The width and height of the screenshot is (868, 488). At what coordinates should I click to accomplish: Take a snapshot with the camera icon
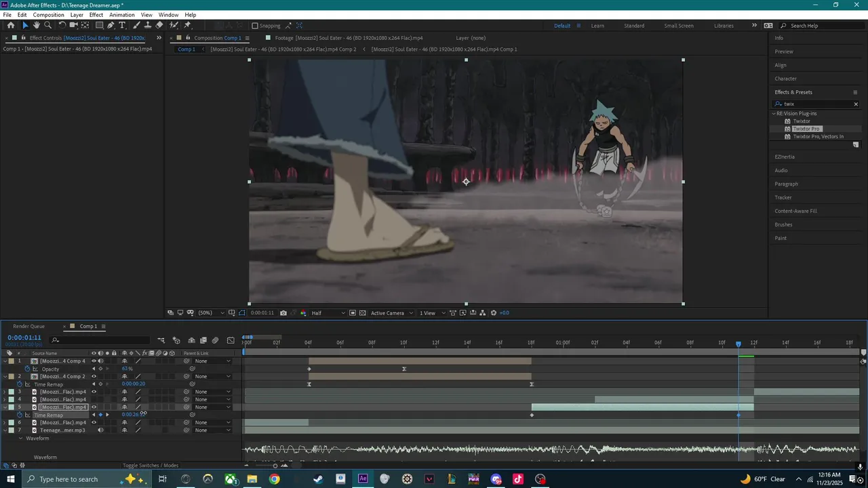(283, 313)
